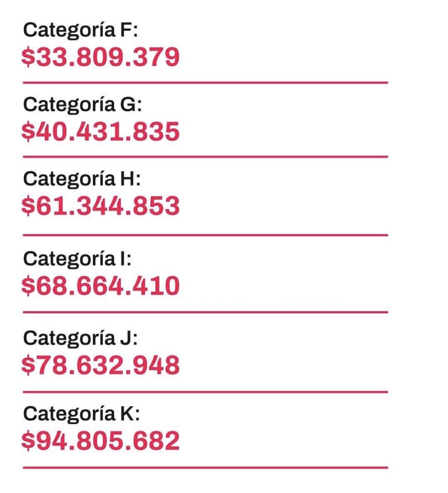The height and width of the screenshot is (493, 448).
Task: Click the red divider below $94.805.682
Action: [x=205, y=467]
